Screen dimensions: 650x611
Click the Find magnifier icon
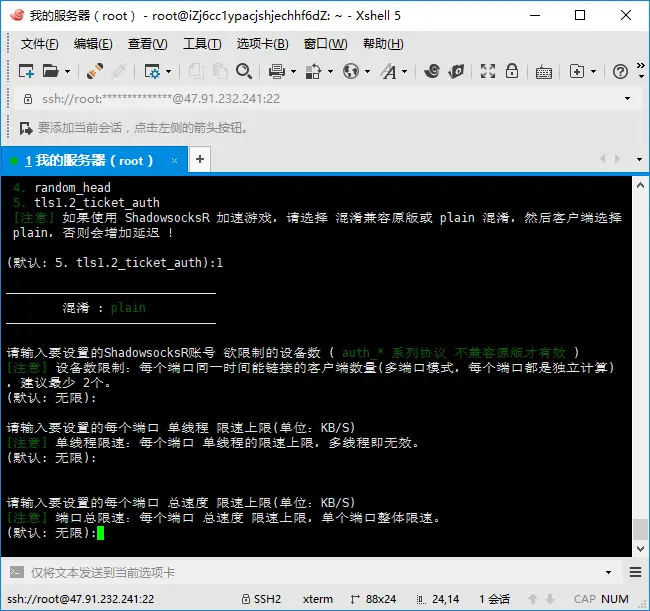[x=244, y=71]
